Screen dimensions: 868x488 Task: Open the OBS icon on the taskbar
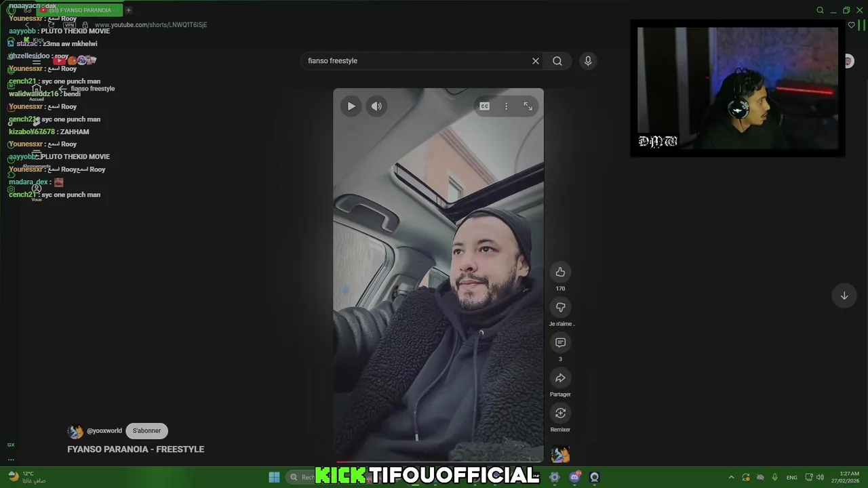click(x=594, y=477)
